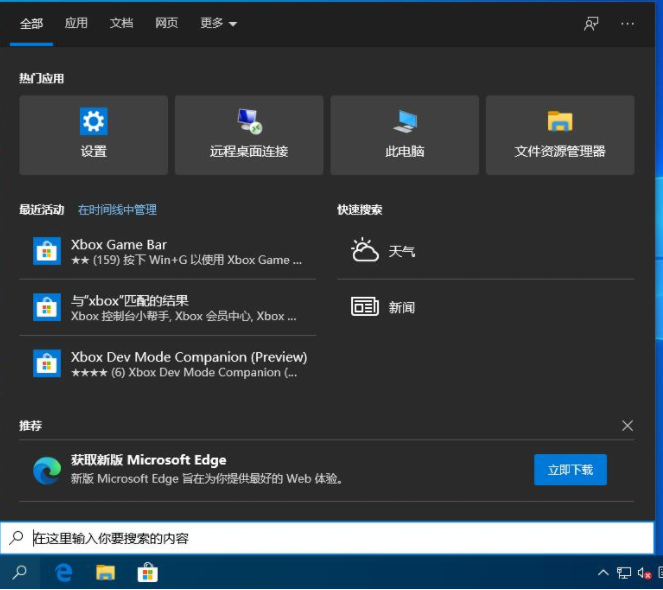Open 文件资源管理器 file explorer tile

(560, 135)
